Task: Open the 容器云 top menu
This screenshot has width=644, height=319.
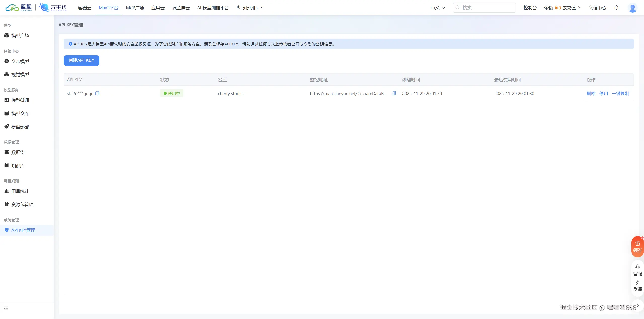Action: [x=85, y=8]
